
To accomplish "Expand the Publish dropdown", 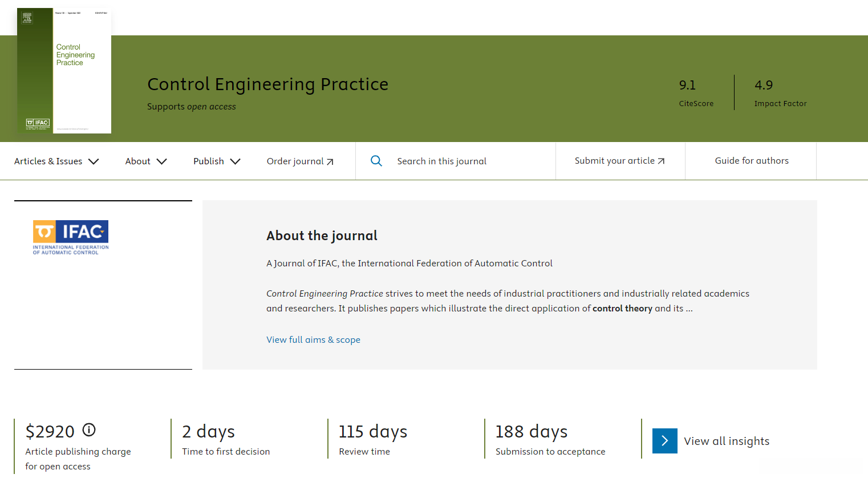I will [x=217, y=161].
